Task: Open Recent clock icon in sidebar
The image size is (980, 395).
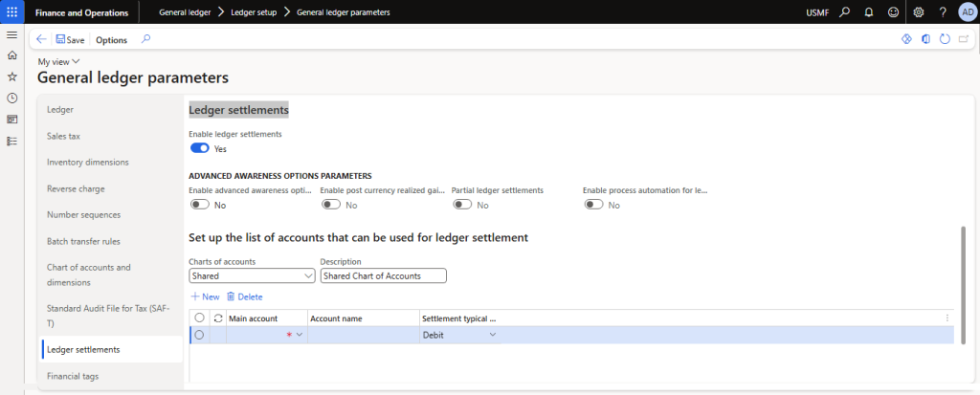Action: (11, 98)
